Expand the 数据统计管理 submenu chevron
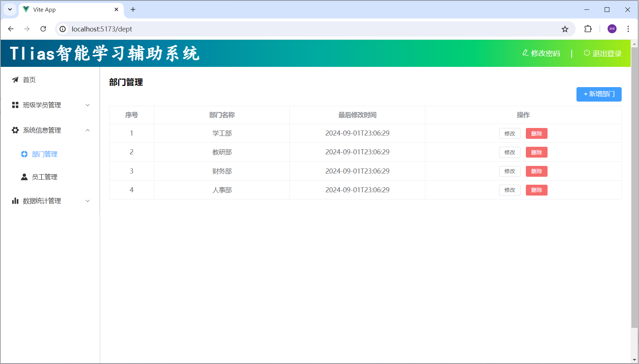 [87, 201]
